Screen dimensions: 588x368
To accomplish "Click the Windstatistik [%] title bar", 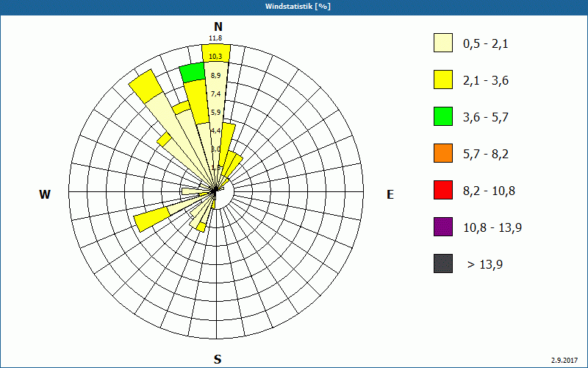I will tap(294, 7).
